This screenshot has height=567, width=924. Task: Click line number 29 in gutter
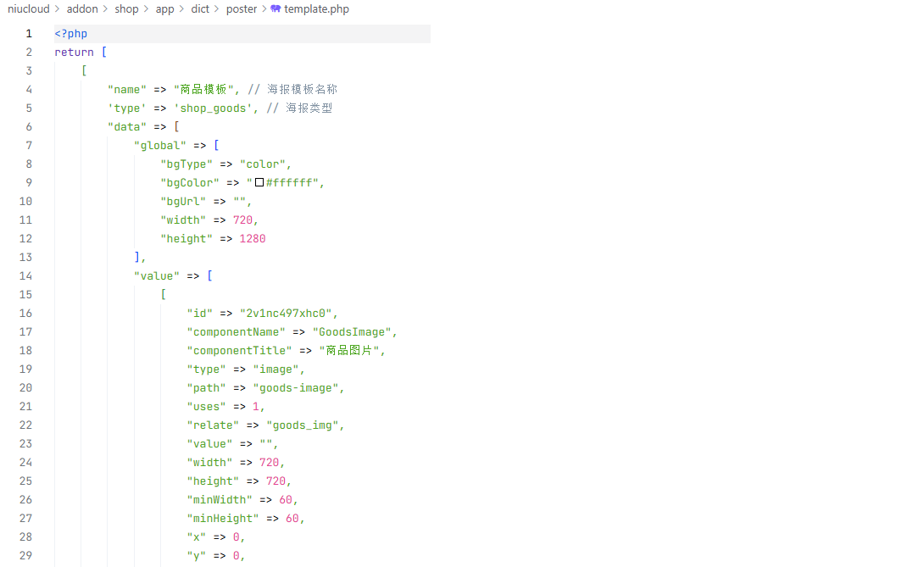pos(25,556)
